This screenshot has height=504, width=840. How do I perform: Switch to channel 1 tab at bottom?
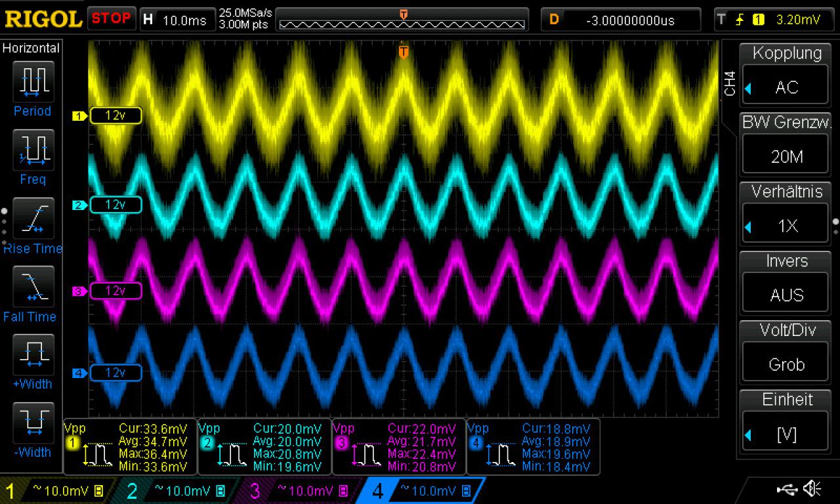click(x=56, y=491)
